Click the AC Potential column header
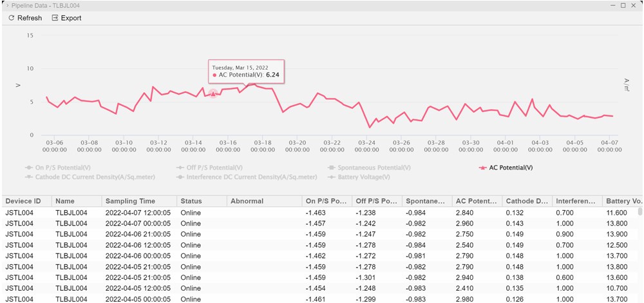The width and height of the screenshot is (644, 303). click(x=476, y=201)
